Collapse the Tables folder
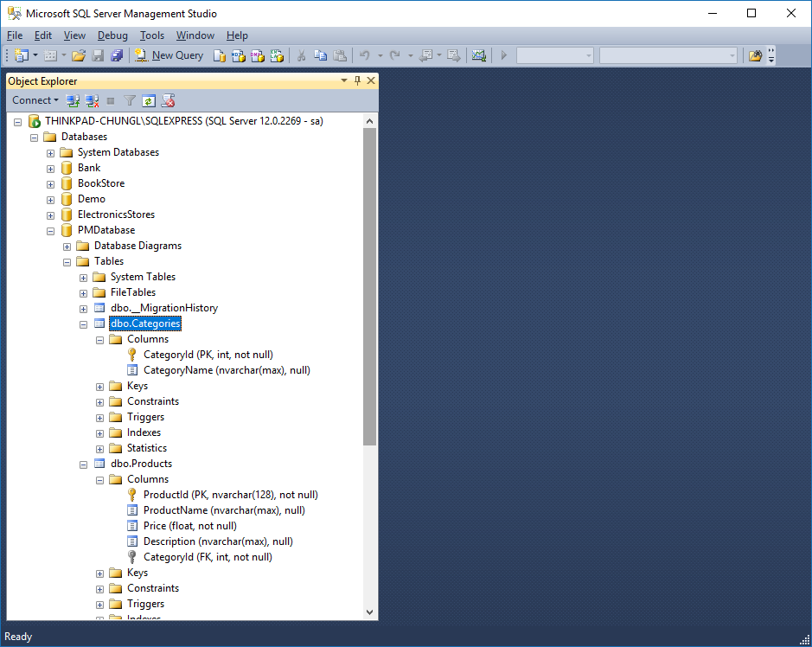Viewport: 812px width, 647px height. [x=67, y=262]
